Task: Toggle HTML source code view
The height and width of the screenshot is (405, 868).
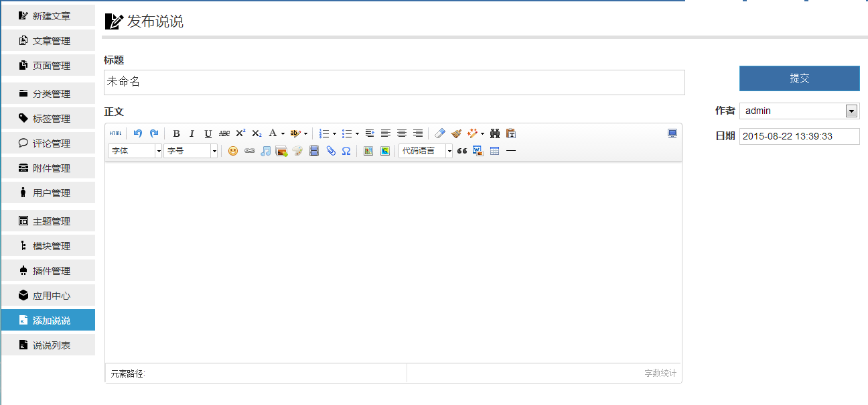Action: 116,133
